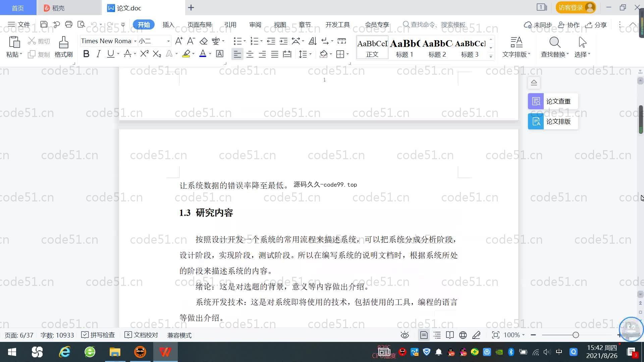Increase font size with A+ icon
Image resolution: width=644 pixels, height=362 pixels.
179,41
